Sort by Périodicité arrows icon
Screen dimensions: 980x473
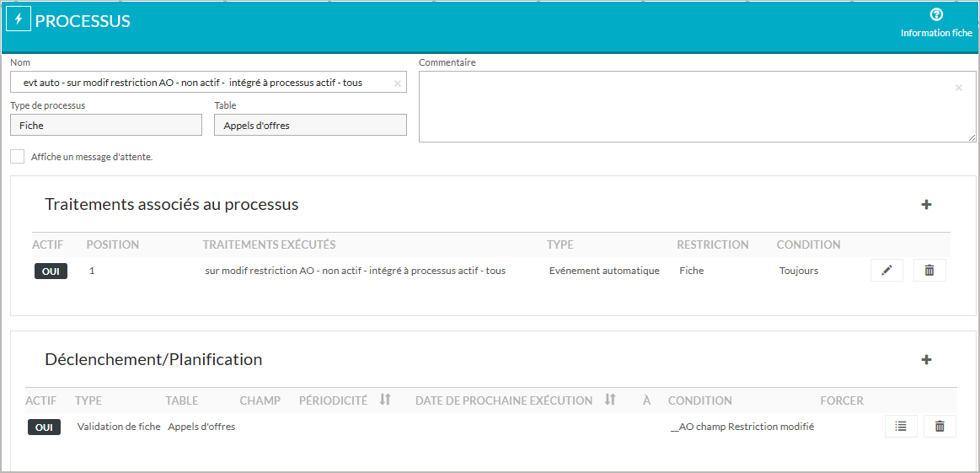coord(385,400)
